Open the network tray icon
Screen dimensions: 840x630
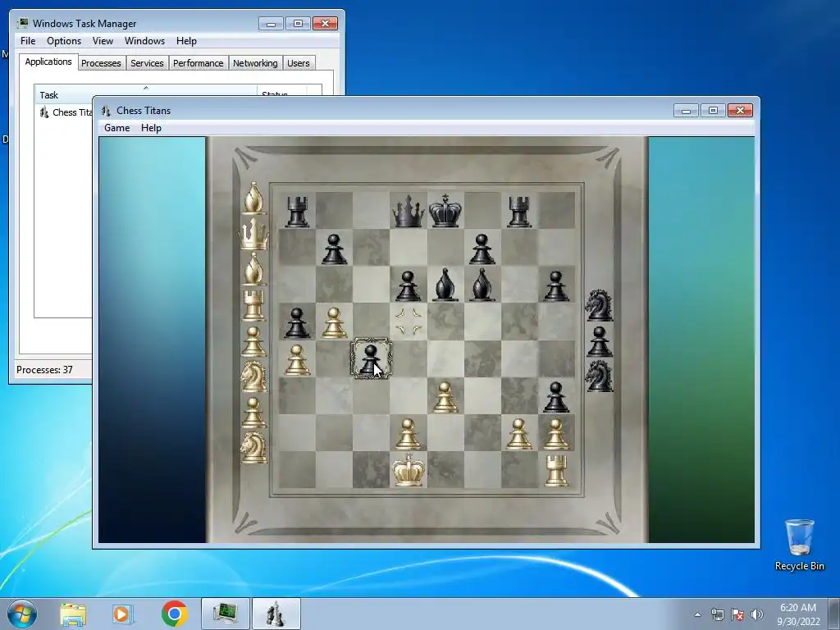coord(717,614)
